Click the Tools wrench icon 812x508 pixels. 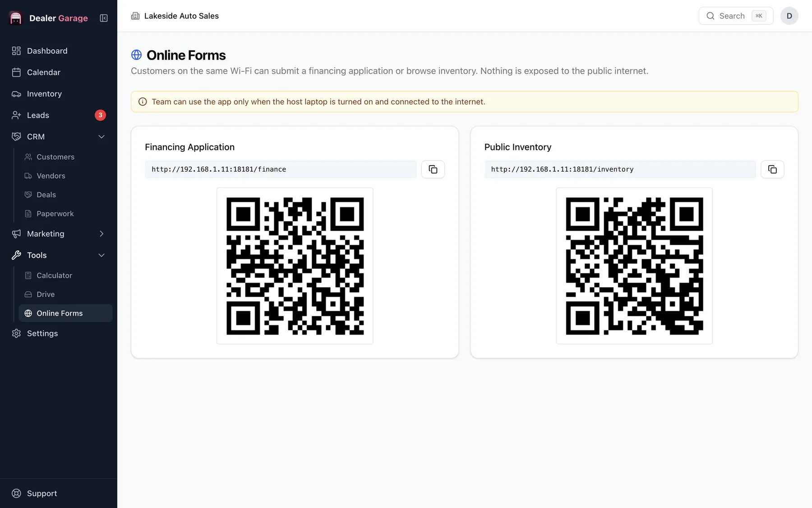(x=16, y=255)
